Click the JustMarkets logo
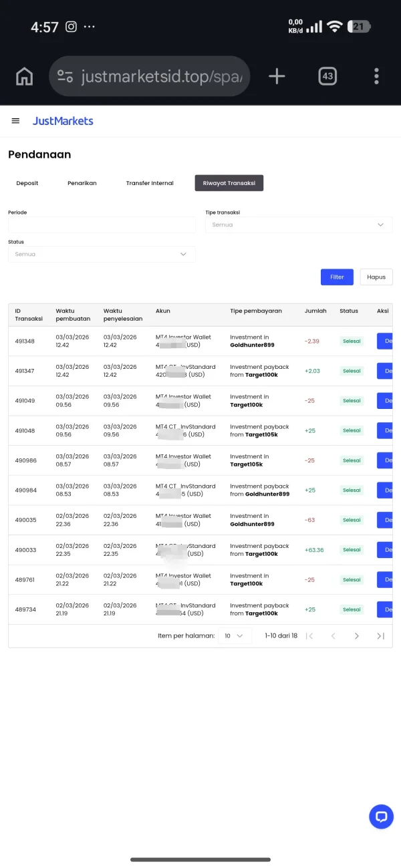Image resolution: width=401 pixels, height=868 pixels. [63, 121]
